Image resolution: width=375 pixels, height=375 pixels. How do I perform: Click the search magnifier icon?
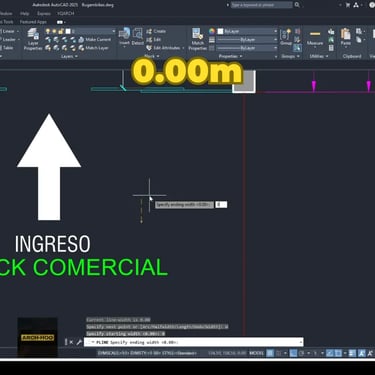(x=297, y=5)
